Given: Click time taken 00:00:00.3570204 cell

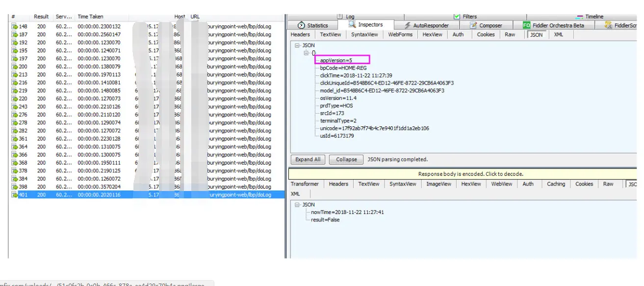Looking at the screenshot, I should pyautogui.click(x=99, y=187).
